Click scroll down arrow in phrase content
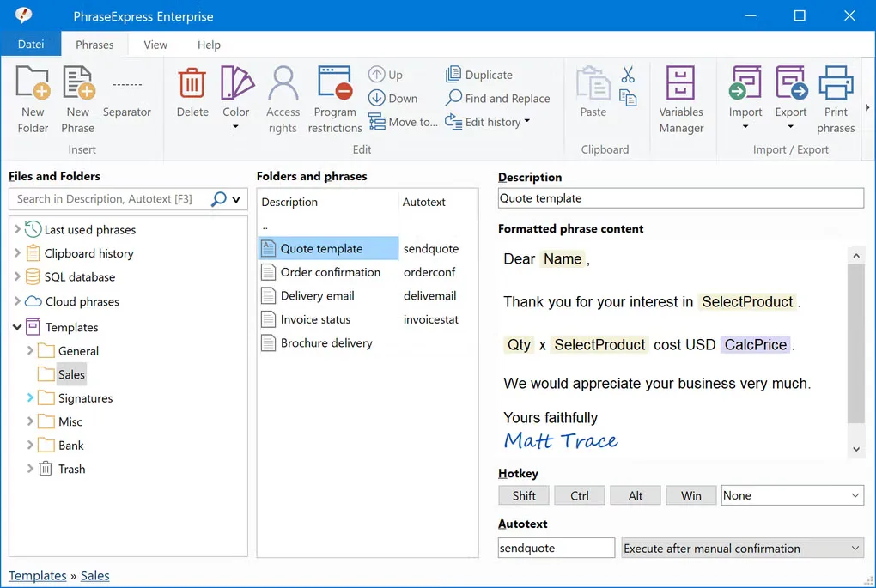The image size is (876, 588). [856, 449]
